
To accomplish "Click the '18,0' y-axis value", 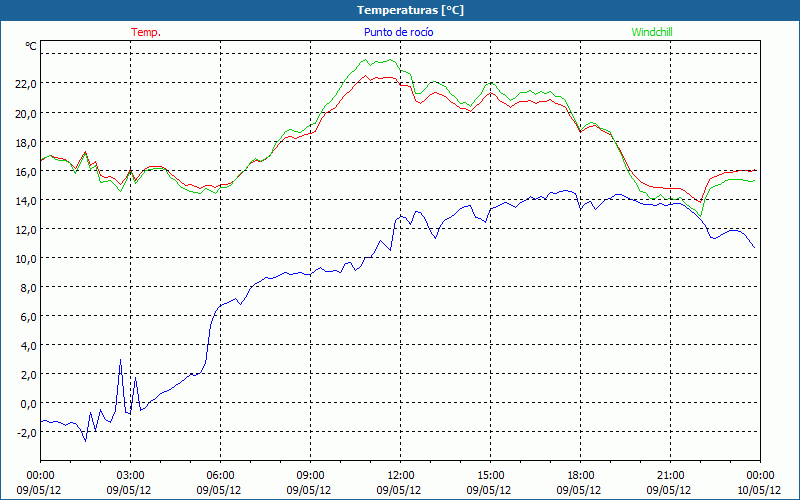I will coord(26,142).
